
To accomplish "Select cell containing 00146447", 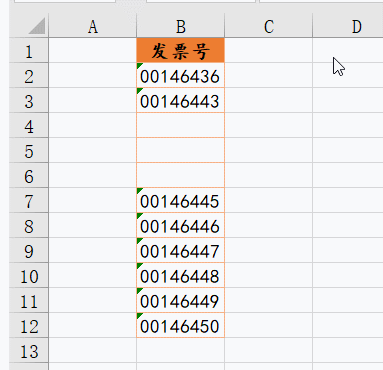I will [x=181, y=250].
